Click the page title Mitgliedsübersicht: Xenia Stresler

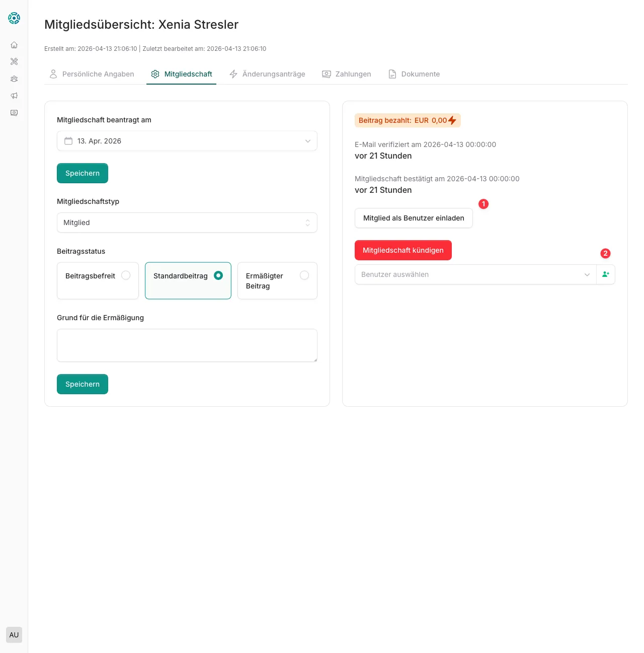click(x=141, y=25)
